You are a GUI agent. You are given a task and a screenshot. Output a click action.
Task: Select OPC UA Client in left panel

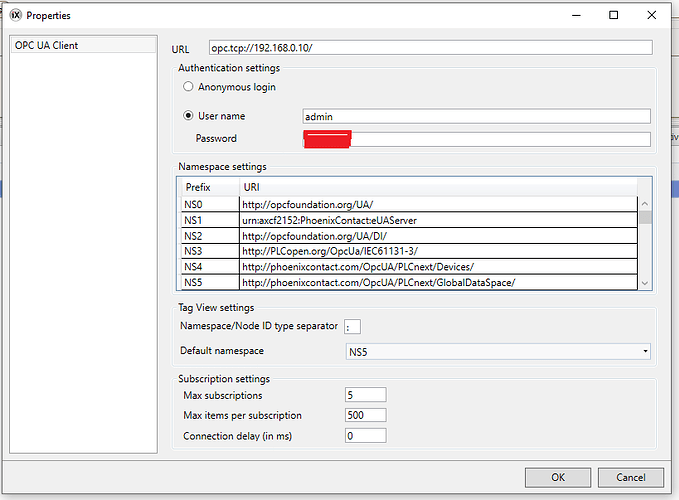pyautogui.click(x=47, y=46)
